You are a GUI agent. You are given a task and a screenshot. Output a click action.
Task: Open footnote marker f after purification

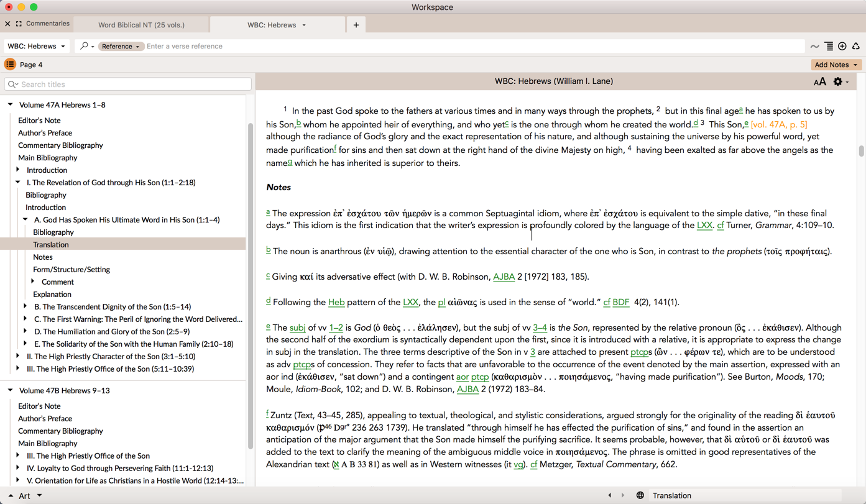pyautogui.click(x=335, y=148)
